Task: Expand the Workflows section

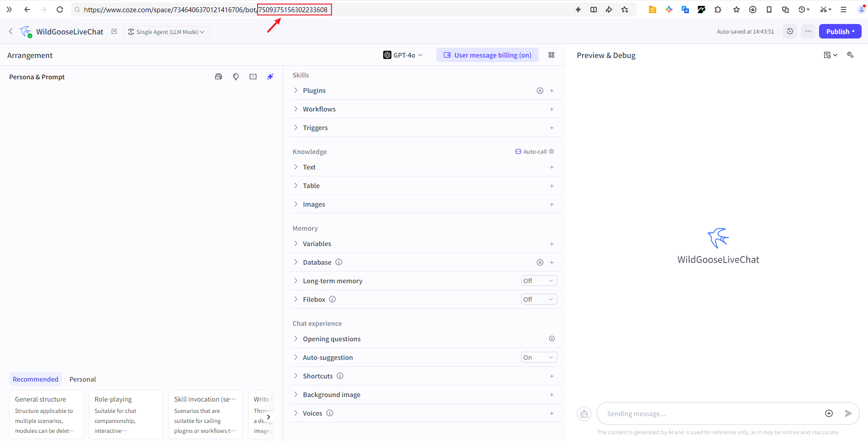Action: 319,109
